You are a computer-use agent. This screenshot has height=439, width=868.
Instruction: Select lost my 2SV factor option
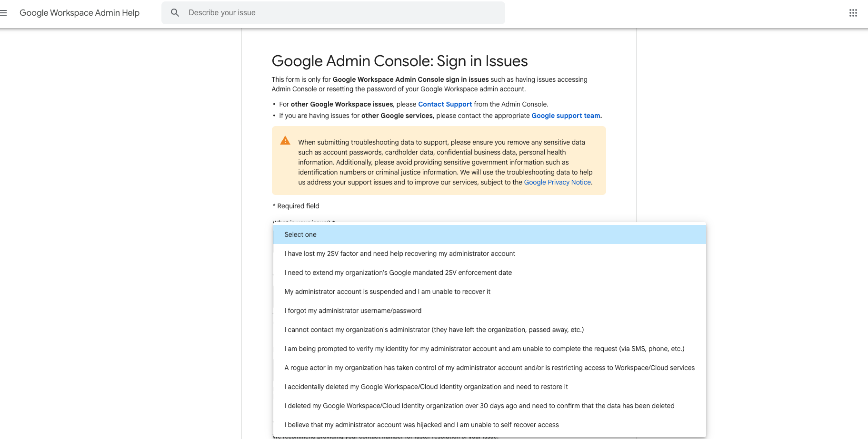(489, 254)
